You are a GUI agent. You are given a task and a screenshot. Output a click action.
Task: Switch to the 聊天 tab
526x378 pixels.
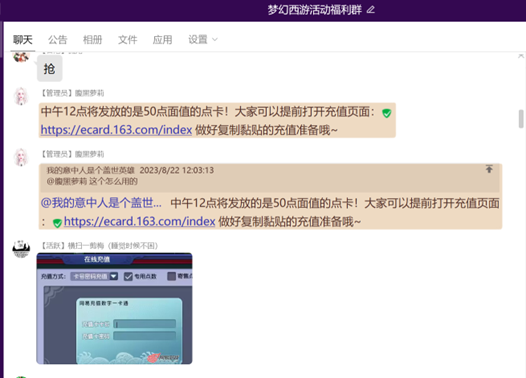23,40
